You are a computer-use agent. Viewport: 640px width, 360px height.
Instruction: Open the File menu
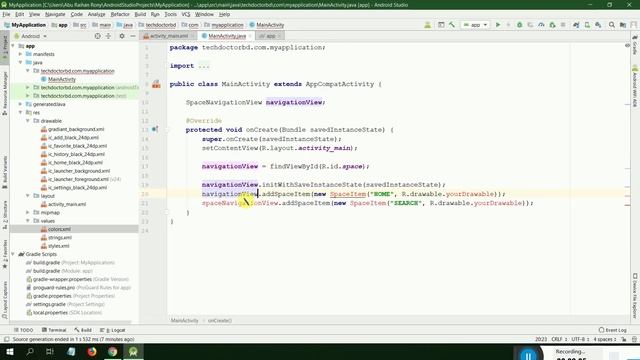coord(6,14)
